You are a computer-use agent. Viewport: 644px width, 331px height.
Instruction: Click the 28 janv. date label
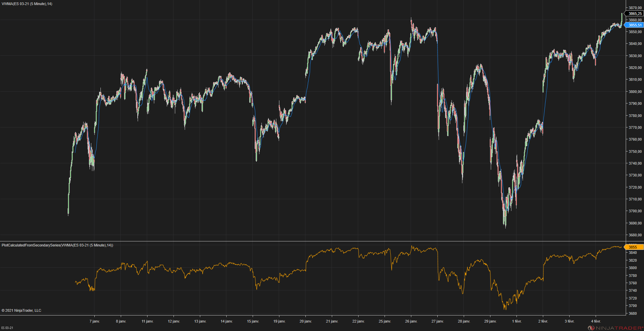tap(464, 321)
